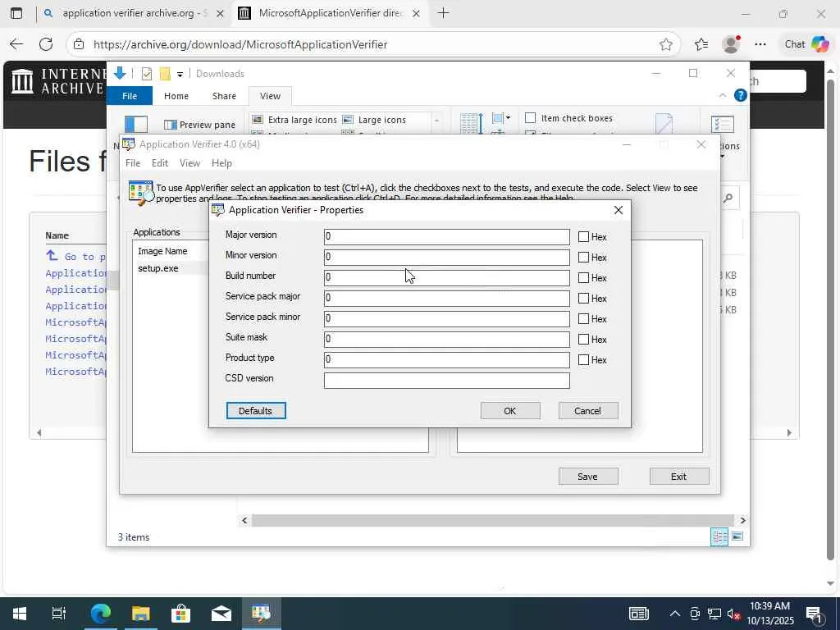Click new folder icon in Explorer title bar
840x630 pixels.
[x=165, y=74]
